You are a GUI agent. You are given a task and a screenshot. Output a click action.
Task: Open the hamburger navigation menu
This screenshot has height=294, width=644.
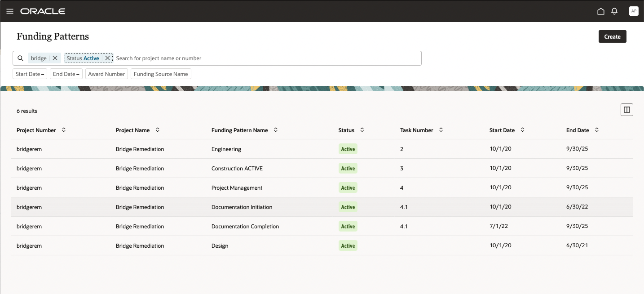(x=10, y=11)
